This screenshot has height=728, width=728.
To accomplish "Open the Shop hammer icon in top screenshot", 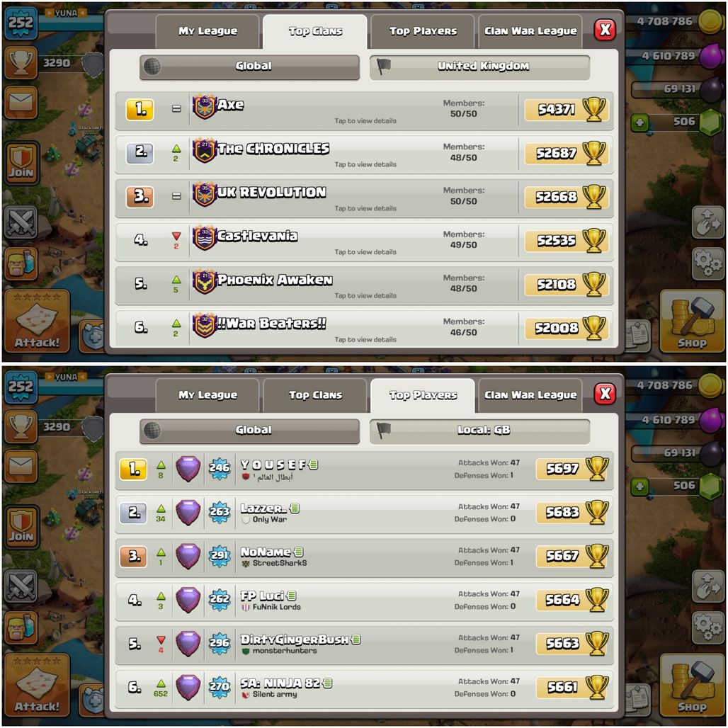I will 691,322.
